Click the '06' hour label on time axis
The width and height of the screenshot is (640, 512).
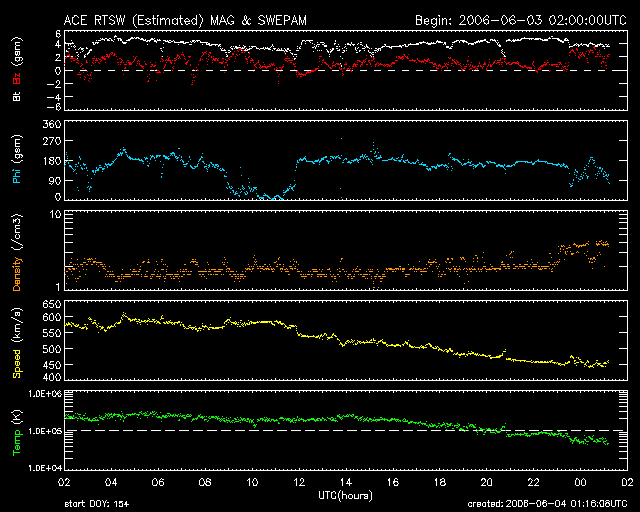tap(158, 483)
